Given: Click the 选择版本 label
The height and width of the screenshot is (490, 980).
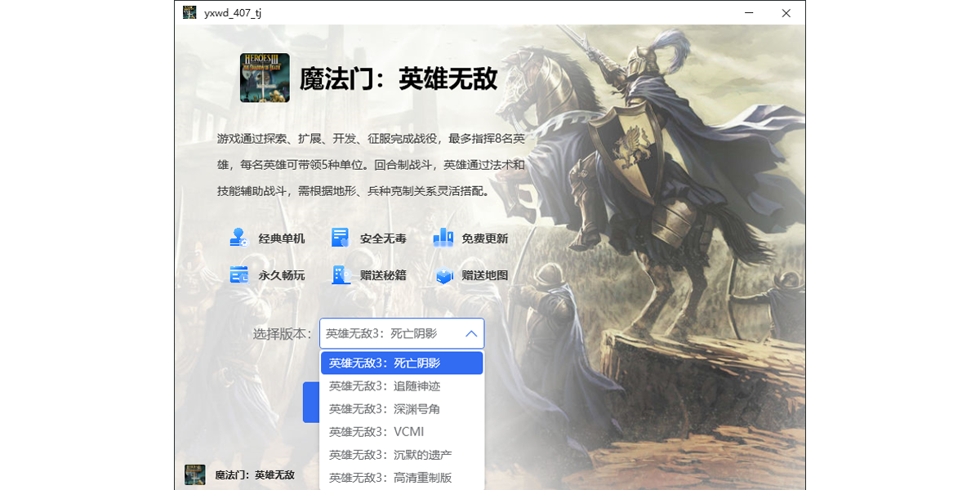Looking at the screenshot, I should 283,333.
